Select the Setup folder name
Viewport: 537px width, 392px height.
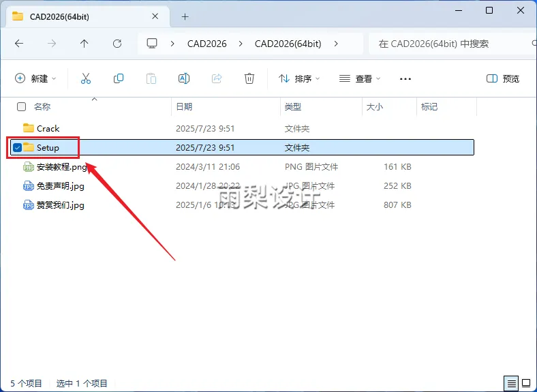pos(48,148)
